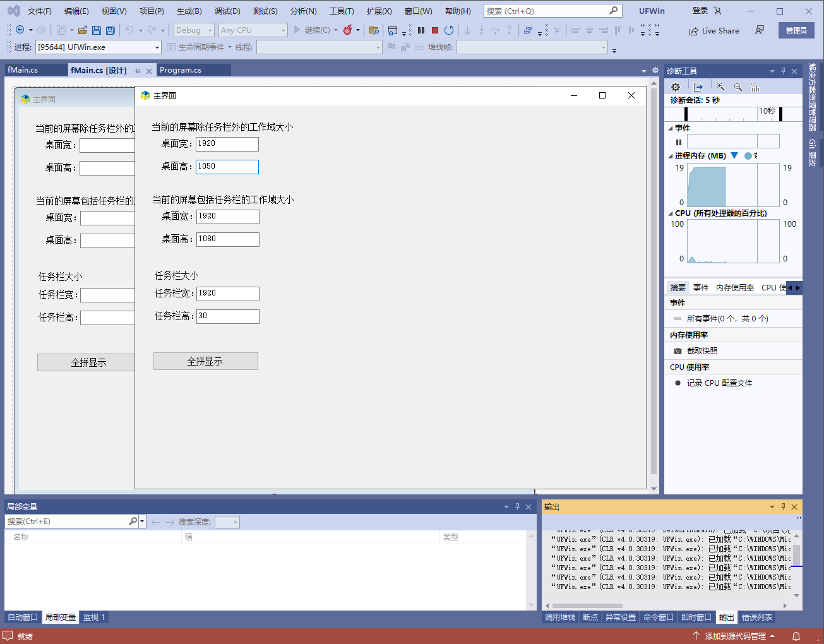Navigate backward with the toolbar arrow

20,30
